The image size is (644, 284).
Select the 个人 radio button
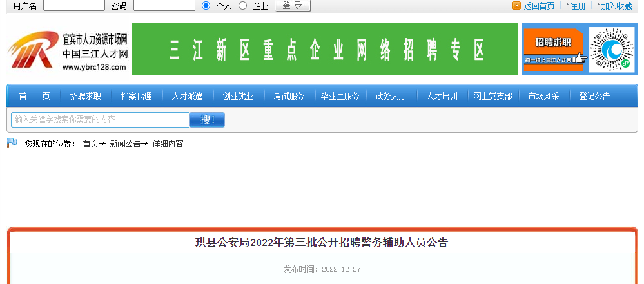(x=206, y=5)
